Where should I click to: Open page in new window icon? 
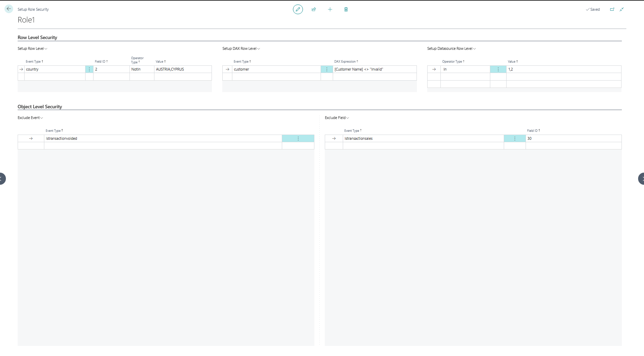[612, 9]
